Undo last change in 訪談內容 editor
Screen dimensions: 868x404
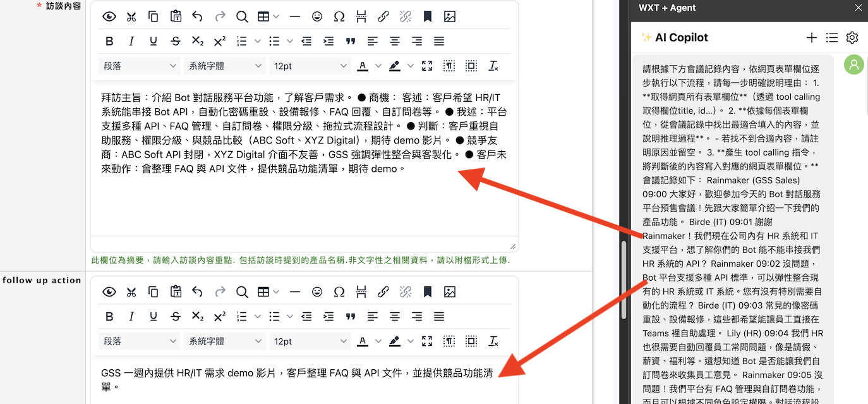(x=198, y=17)
